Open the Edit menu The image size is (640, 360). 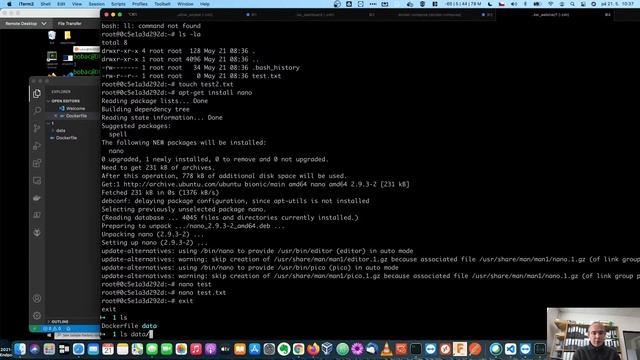point(61,4)
